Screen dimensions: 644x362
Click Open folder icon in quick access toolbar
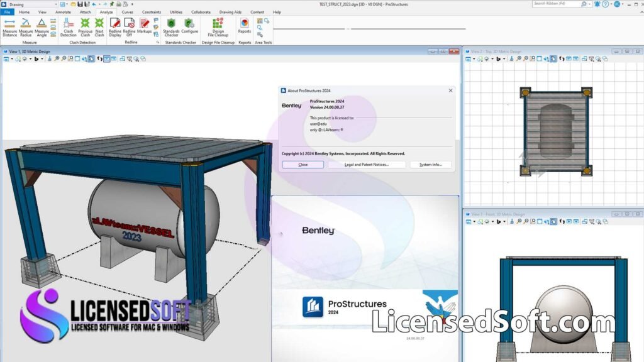click(73, 4)
